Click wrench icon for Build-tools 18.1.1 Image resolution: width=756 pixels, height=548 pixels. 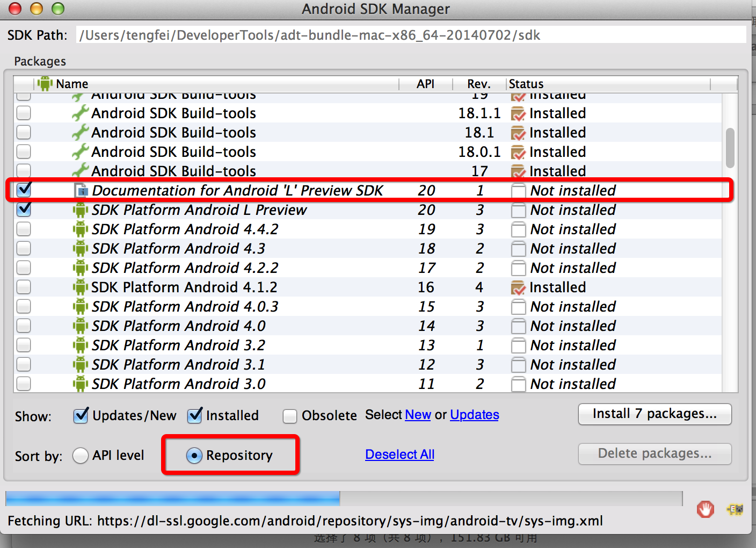[x=81, y=113]
